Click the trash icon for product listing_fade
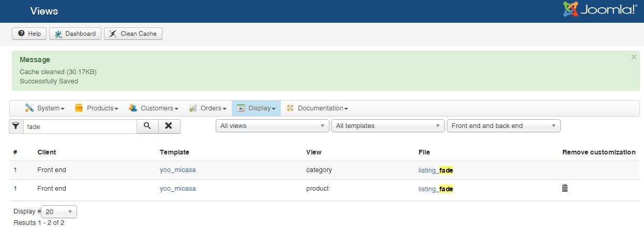 coord(565,188)
